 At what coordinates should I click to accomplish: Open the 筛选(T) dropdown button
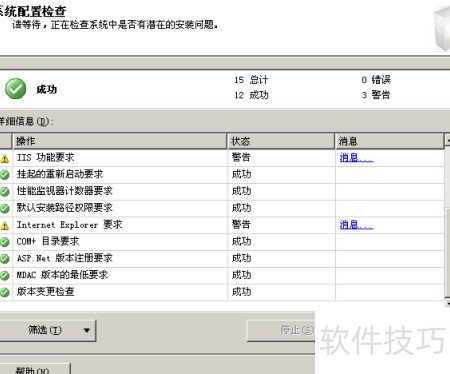[47, 330]
